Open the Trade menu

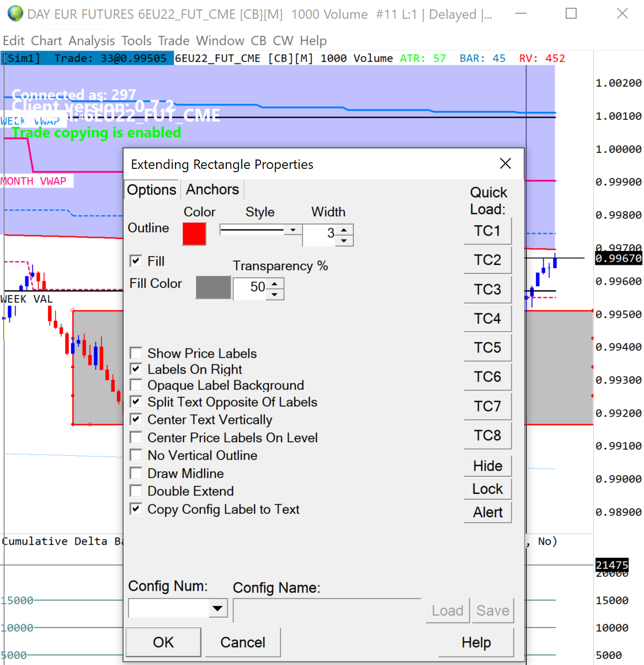pyautogui.click(x=174, y=41)
